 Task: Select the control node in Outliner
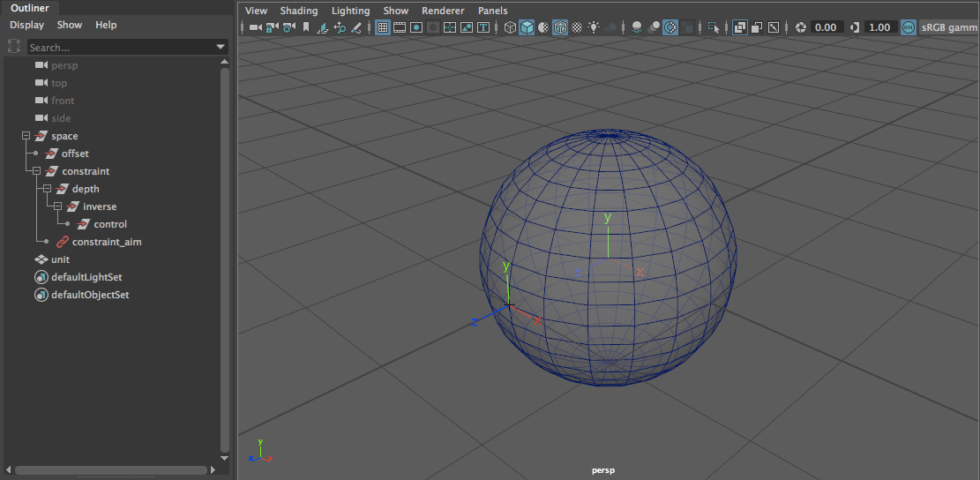point(110,224)
